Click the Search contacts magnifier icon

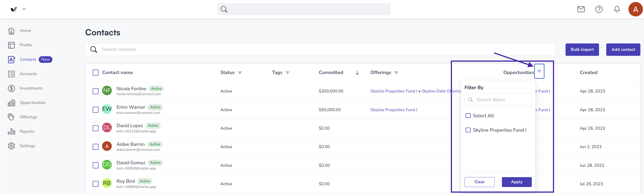pyautogui.click(x=94, y=50)
